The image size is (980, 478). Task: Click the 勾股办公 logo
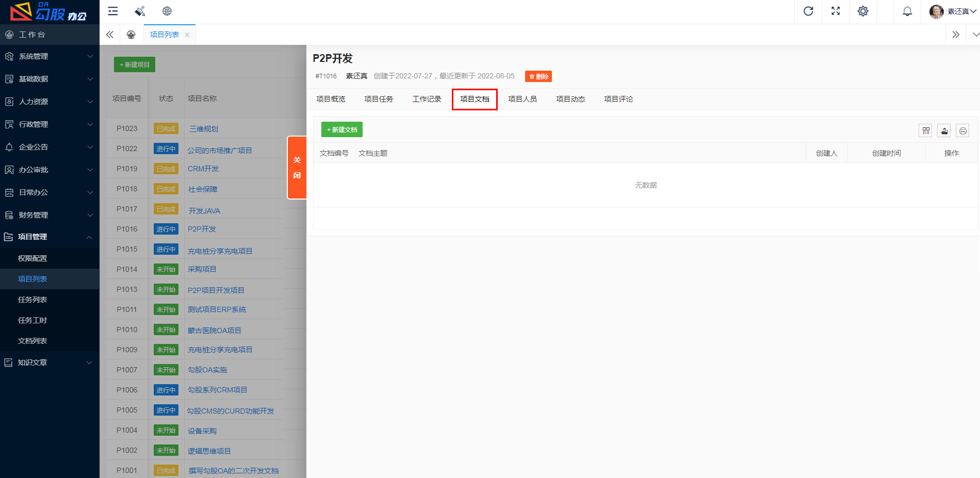click(49, 11)
